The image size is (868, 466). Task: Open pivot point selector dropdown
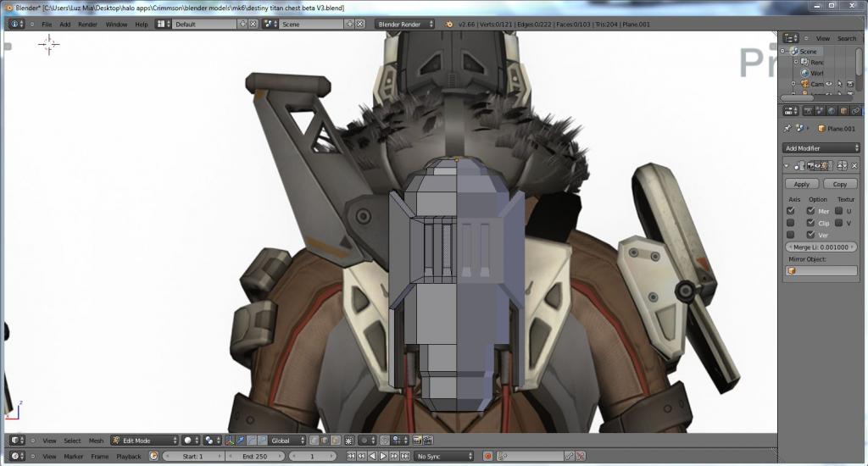pos(211,441)
